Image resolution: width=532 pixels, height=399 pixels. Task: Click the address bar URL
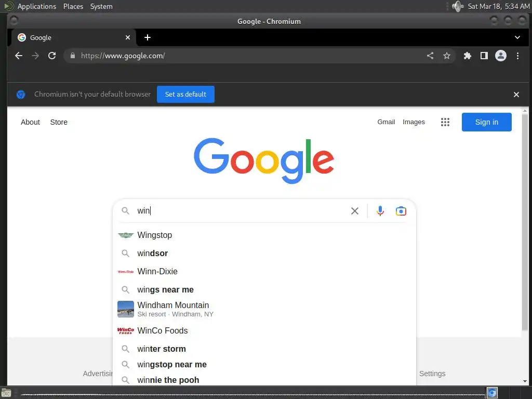[123, 56]
